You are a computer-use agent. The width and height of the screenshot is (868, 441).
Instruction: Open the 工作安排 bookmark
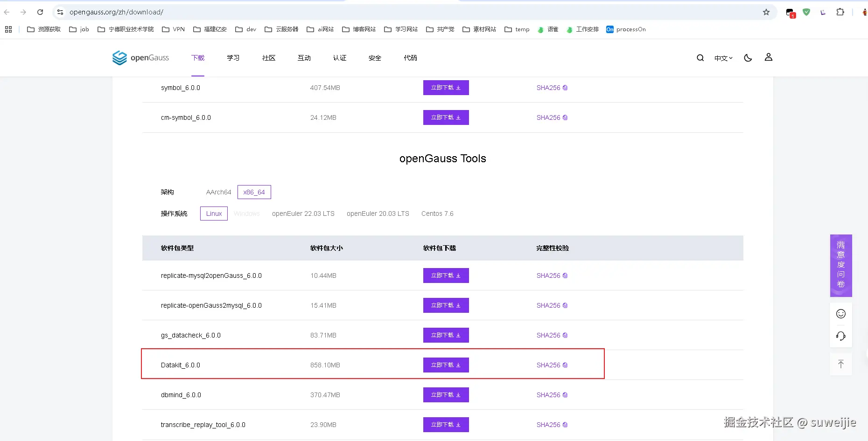[582, 29]
